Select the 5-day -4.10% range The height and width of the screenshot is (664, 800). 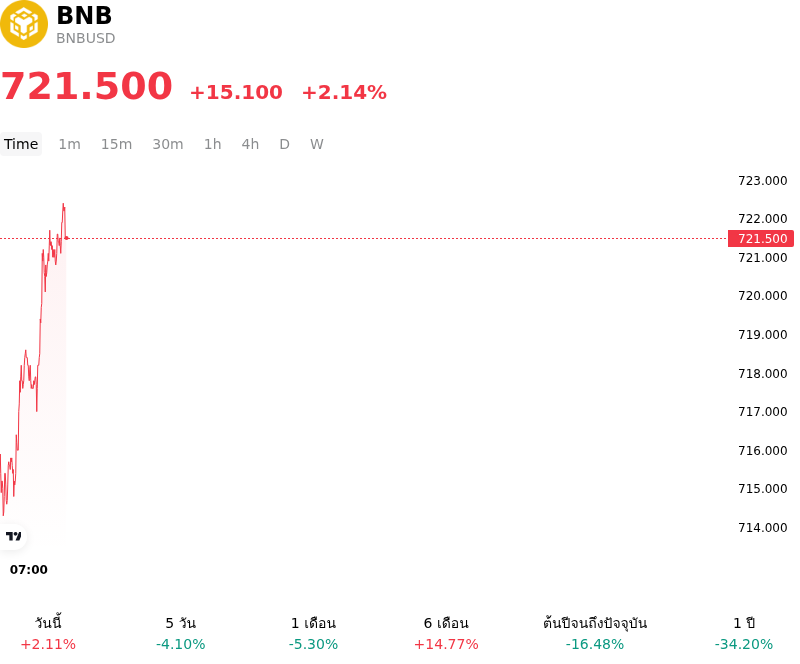pyautogui.click(x=181, y=633)
